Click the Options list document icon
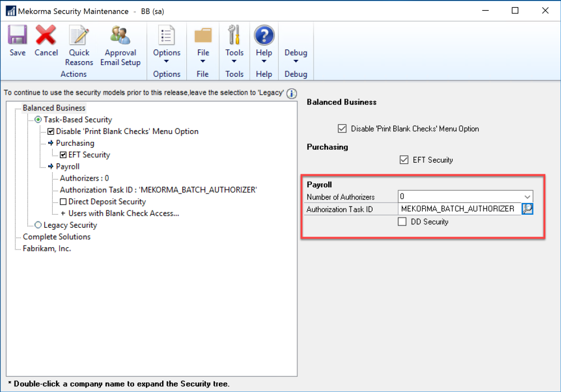The width and height of the screenshot is (561, 392). click(167, 35)
